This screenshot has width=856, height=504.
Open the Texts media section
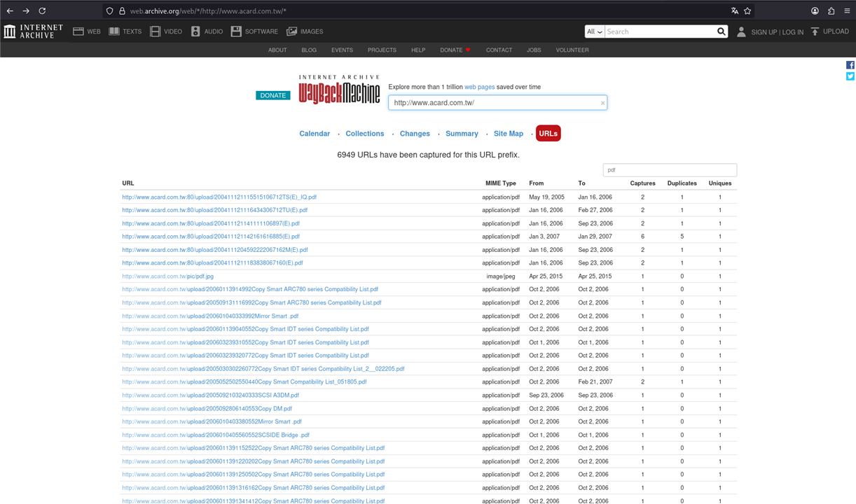pos(125,31)
